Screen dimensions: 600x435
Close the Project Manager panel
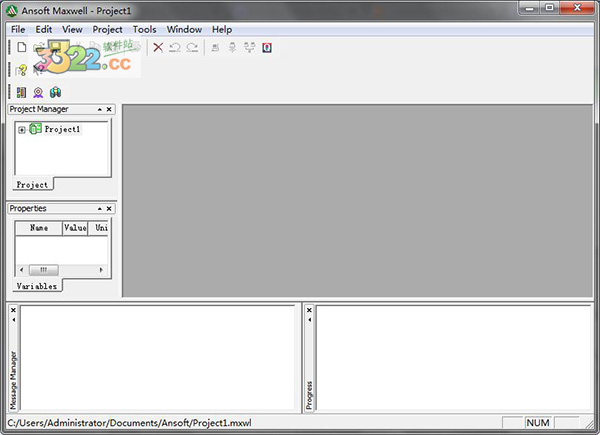(x=109, y=109)
